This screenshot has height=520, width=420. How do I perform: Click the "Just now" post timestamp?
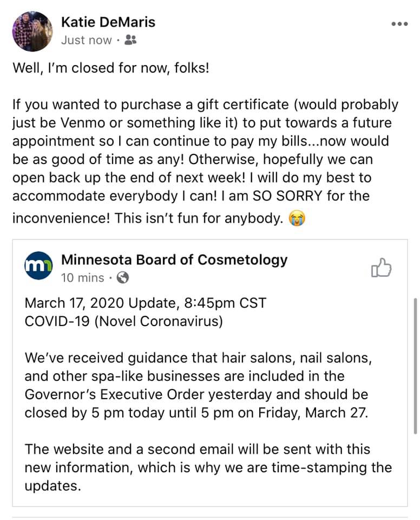(x=87, y=40)
